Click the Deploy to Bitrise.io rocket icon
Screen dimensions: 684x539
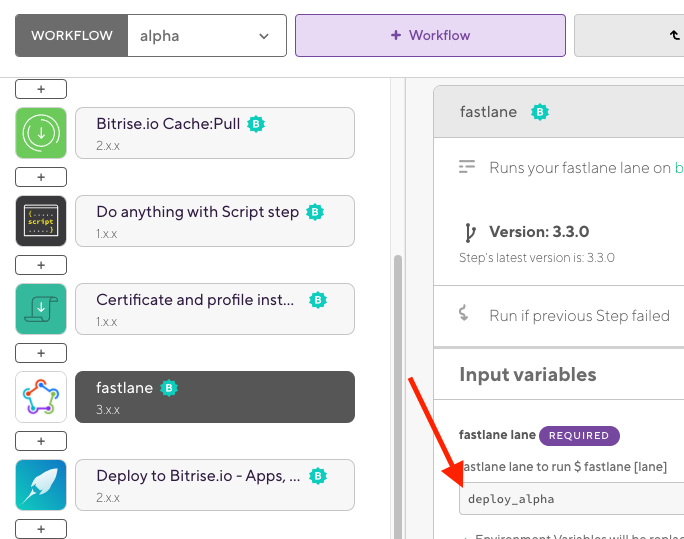[41, 485]
